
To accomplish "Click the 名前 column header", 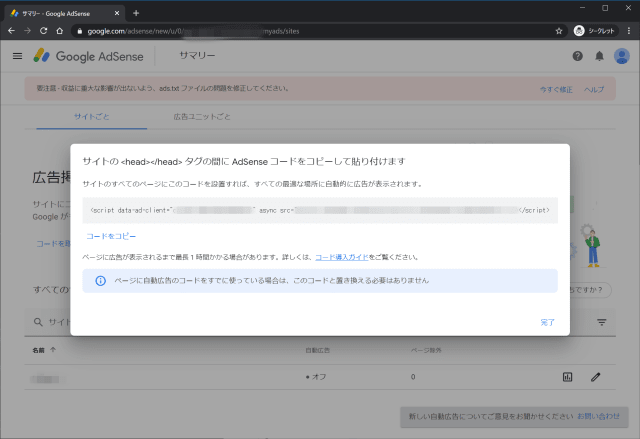I will (x=38, y=350).
